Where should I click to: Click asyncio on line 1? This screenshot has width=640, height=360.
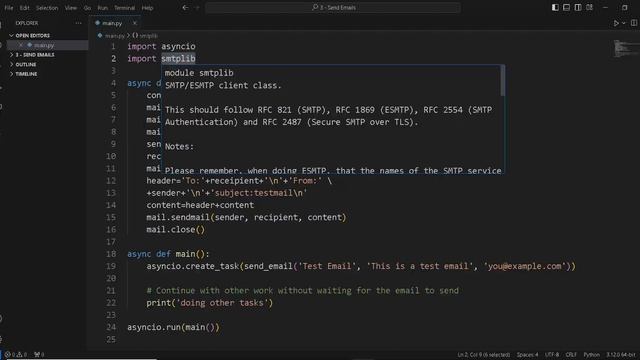178,47
